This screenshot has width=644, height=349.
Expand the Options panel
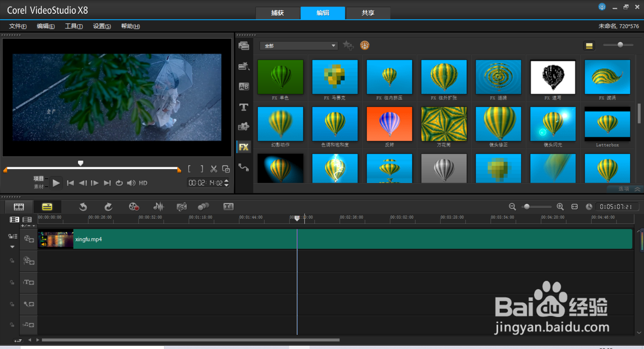click(626, 189)
